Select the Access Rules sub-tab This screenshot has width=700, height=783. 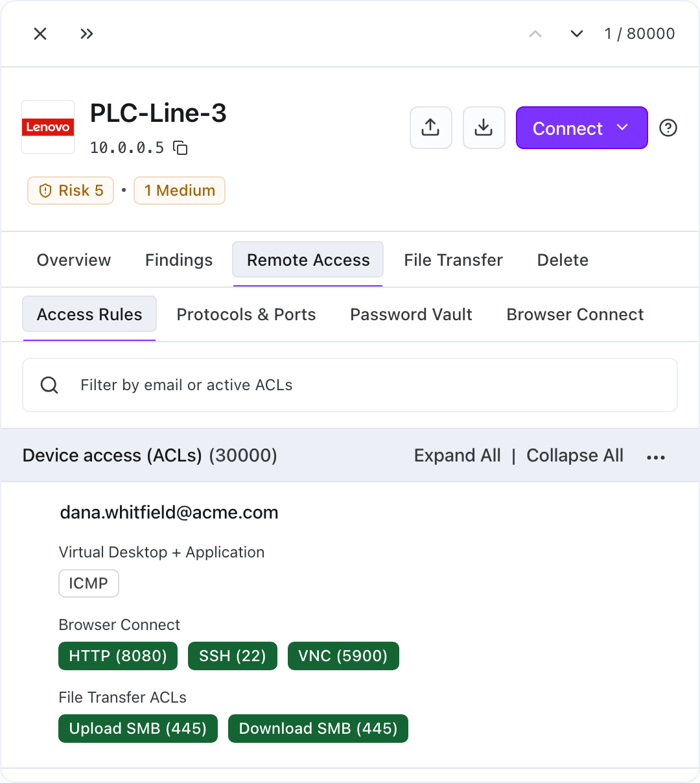pyautogui.click(x=89, y=314)
